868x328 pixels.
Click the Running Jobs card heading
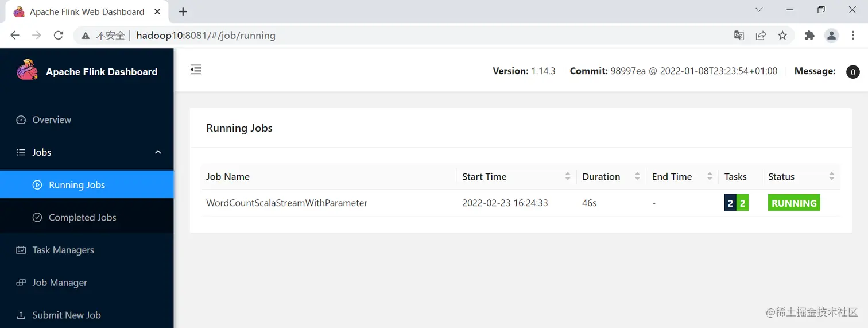[239, 128]
